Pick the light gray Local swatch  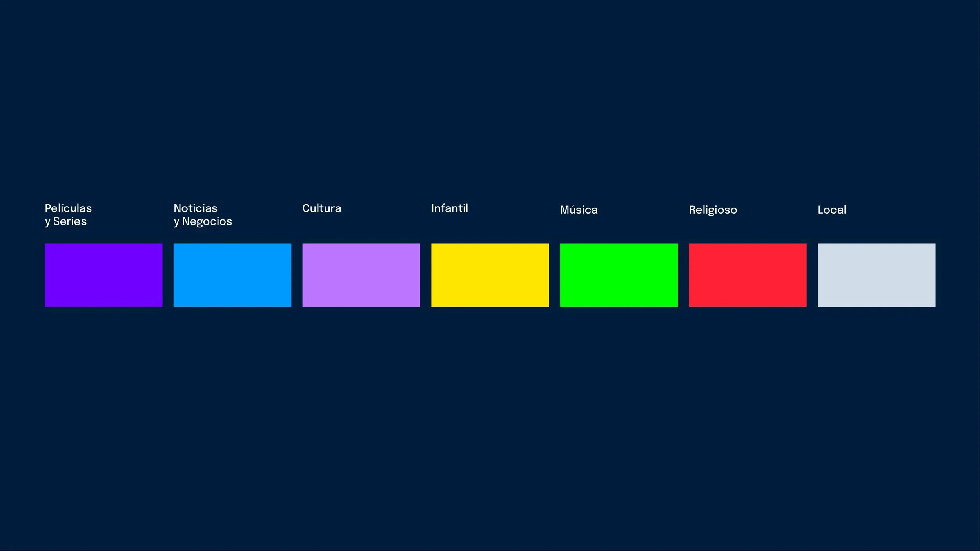(x=877, y=275)
